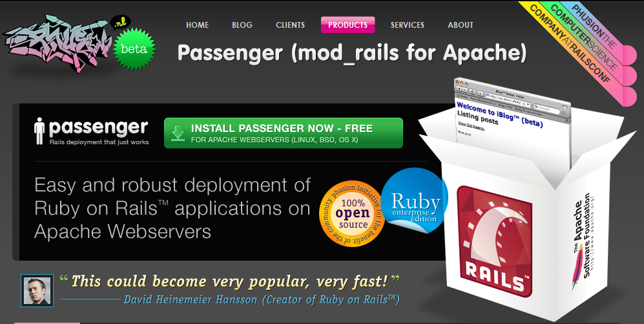This screenshot has height=324, width=644.
Task: Click 'Easy and robust deployment' headline text
Action: point(172,208)
